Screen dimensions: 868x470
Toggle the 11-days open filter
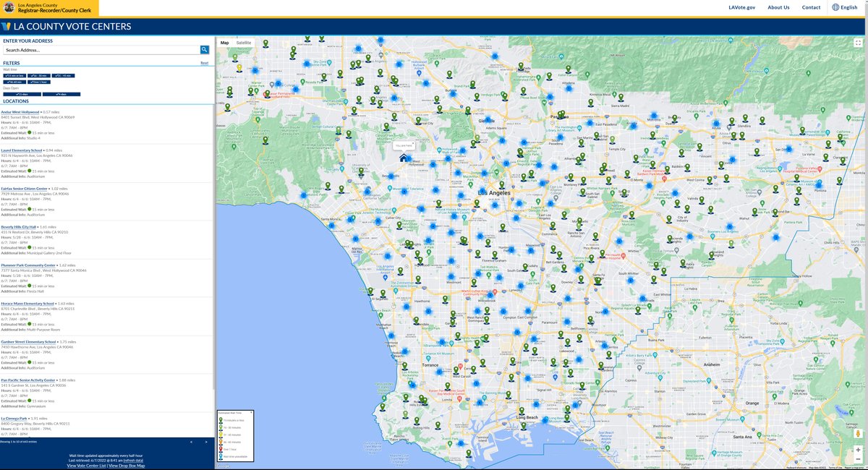pyautogui.click(x=22, y=94)
